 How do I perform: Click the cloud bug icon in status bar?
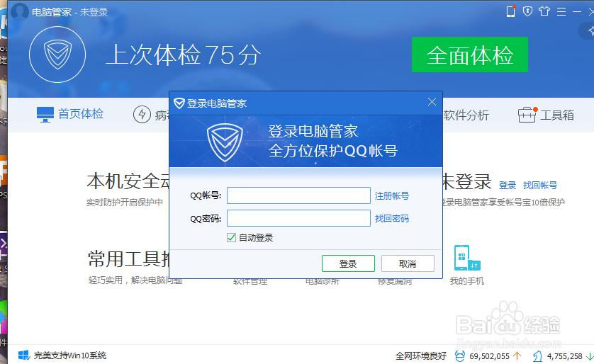(x=460, y=356)
